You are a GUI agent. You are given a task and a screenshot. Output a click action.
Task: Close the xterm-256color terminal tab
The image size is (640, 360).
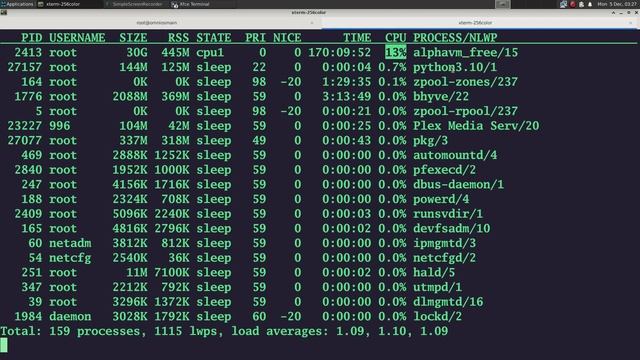coord(631,23)
